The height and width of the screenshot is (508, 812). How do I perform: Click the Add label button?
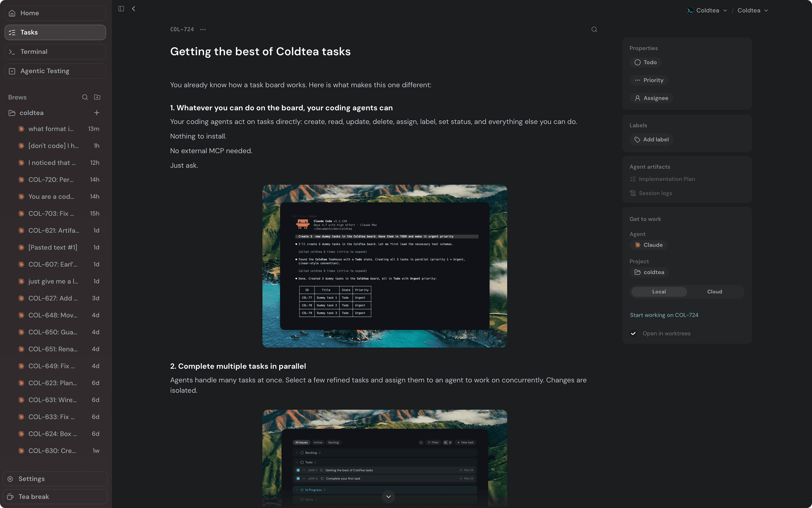click(x=651, y=140)
